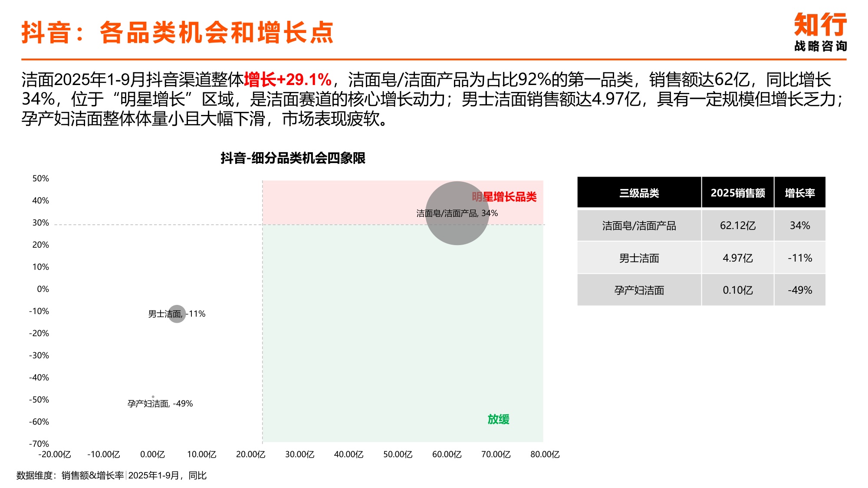Click the -49% table cell
Viewport: 868px width, 488px height.
(x=800, y=290)
